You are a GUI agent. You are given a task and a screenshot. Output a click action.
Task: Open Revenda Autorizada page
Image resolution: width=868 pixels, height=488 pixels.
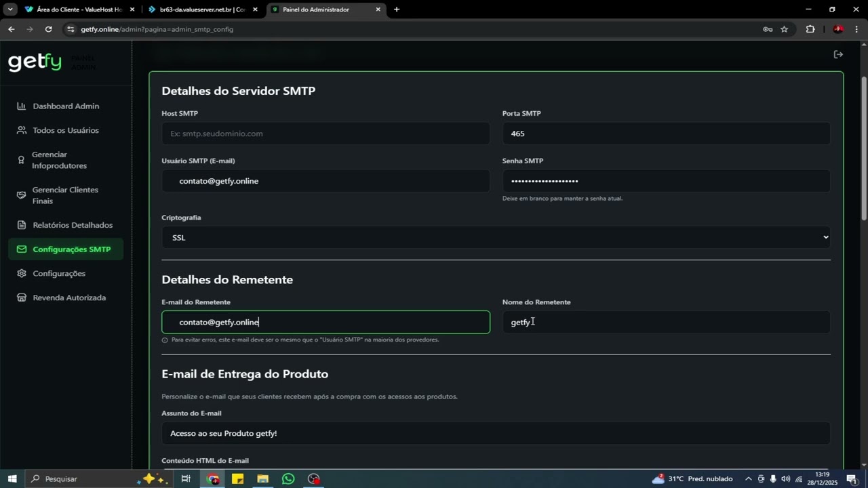coord(66,298)
